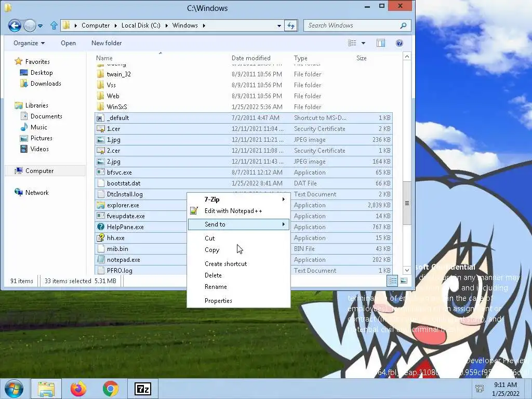Expand the arrow after Local Disk (C:)

[167, 25]
